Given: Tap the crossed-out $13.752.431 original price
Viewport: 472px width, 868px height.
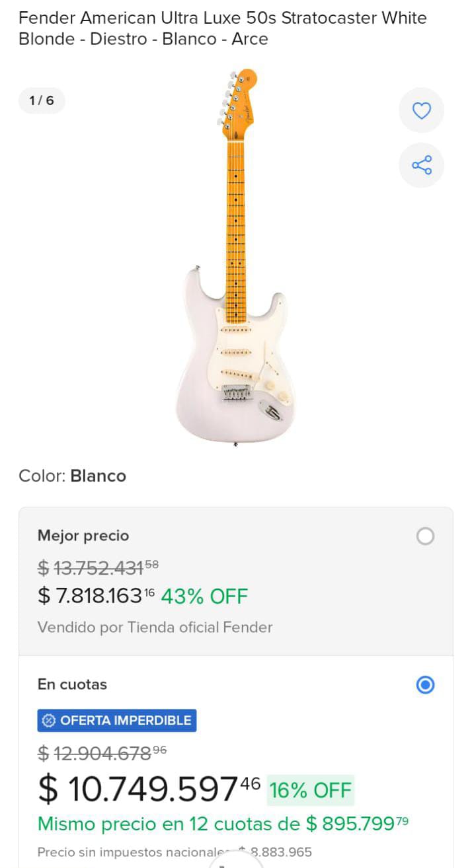Looking at the screenshot, I should click(x=98, y=567).
